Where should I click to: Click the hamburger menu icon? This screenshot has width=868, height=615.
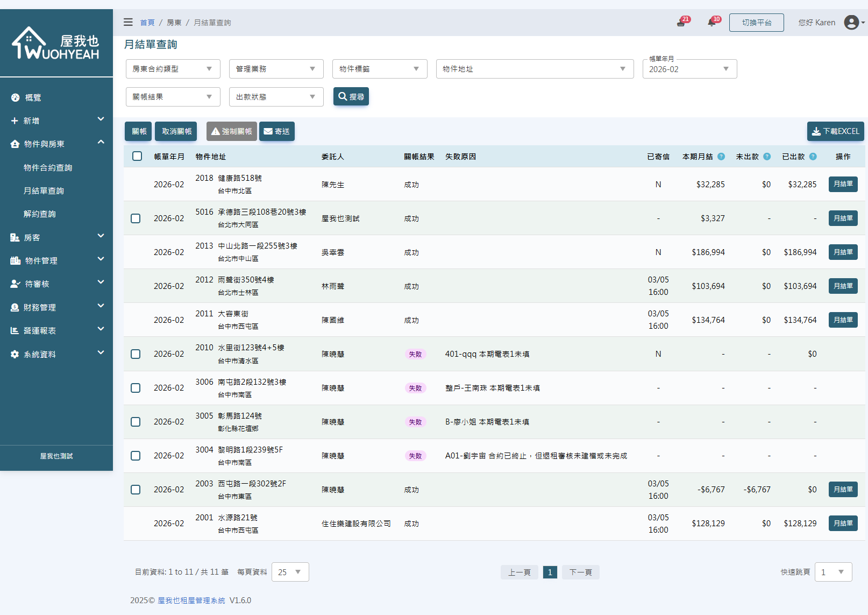tap(128, 22)
